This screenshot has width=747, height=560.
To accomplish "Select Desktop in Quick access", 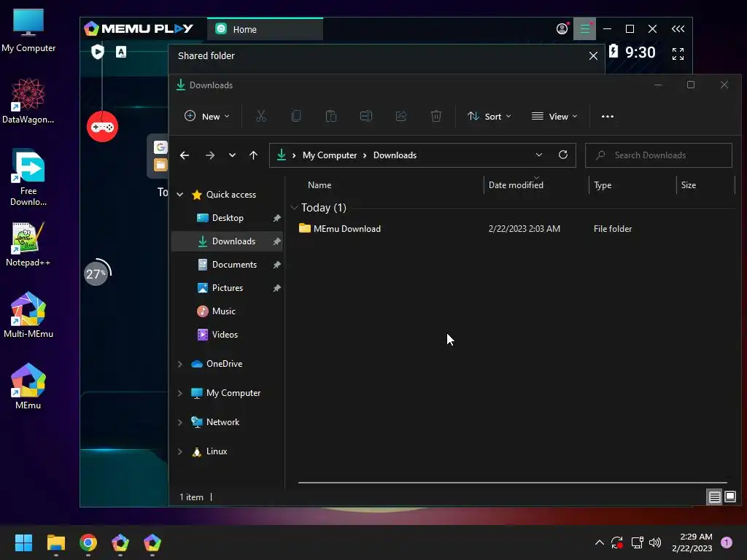I will pos(227,218).
